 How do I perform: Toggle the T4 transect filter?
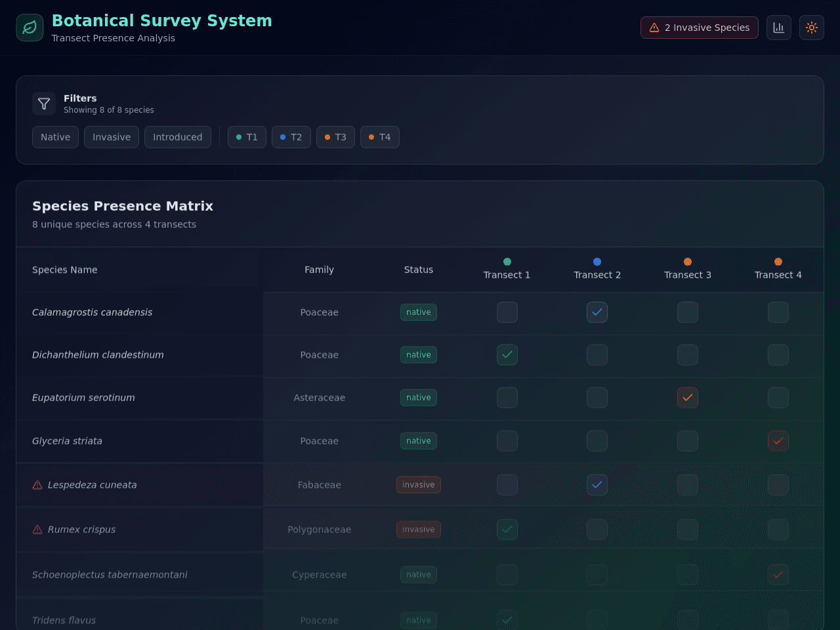click(x=380, y=137)
